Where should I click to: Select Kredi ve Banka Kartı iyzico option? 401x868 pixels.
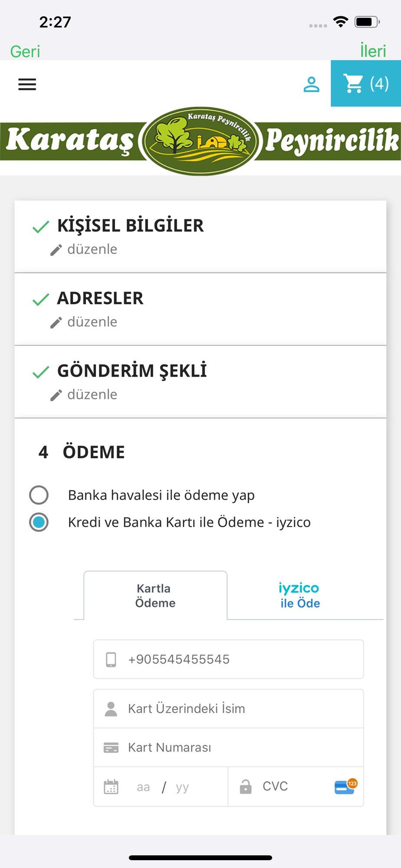click(39, 522)
